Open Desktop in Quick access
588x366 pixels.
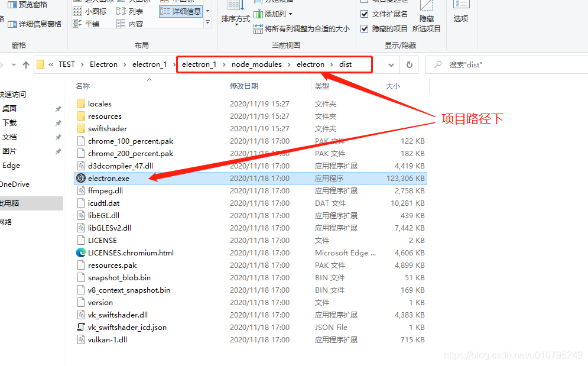coord(9,108)
